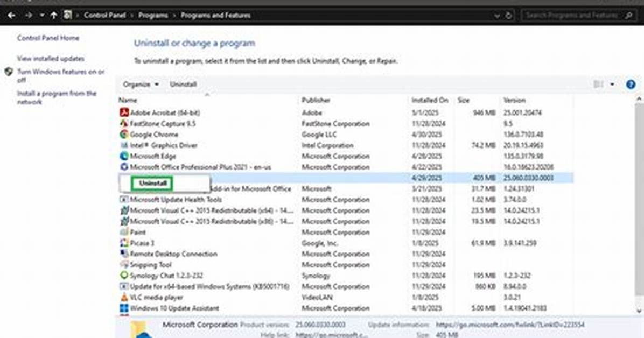This screenshot has width=644, height=338.
Task: Choose Uninstall in the context menu
Action: coord(152,183)
